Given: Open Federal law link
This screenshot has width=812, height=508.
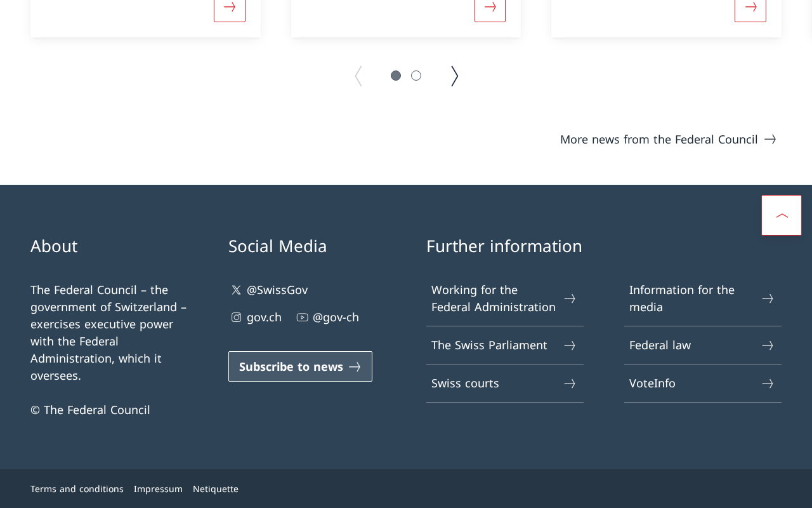Looking at the screenshot, I should click(703, 345).
